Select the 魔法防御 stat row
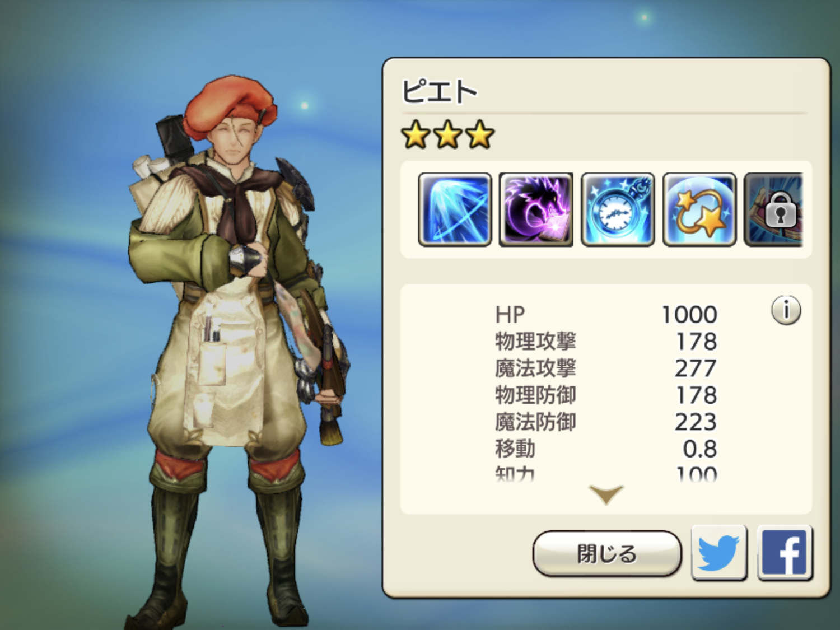Viewport: 840px width, 630px height. point(606,422)
